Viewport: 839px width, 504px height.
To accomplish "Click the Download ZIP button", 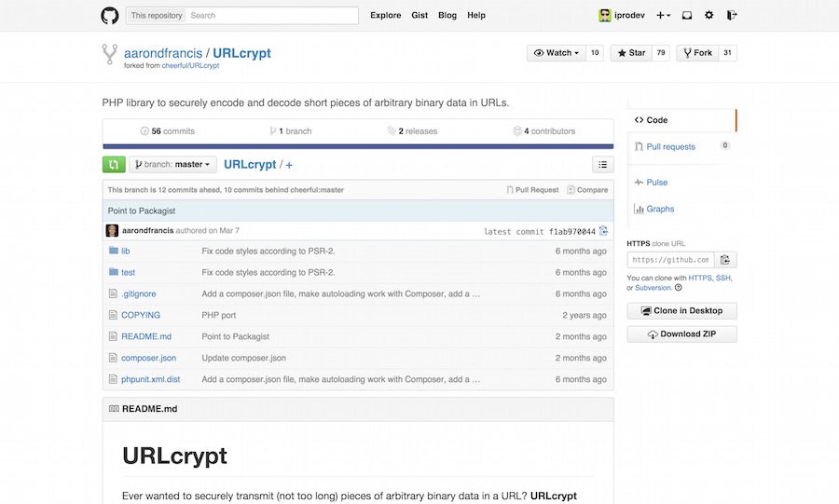I will coord(681,334).
